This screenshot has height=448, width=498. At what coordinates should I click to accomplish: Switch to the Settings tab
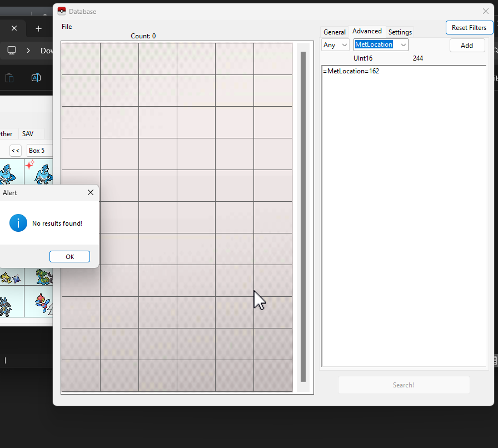tap(400, 32)
